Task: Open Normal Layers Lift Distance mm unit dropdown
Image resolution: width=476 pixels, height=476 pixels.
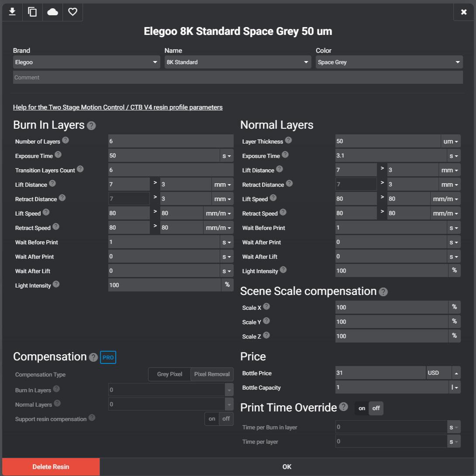Action: [x=450, y=170]
